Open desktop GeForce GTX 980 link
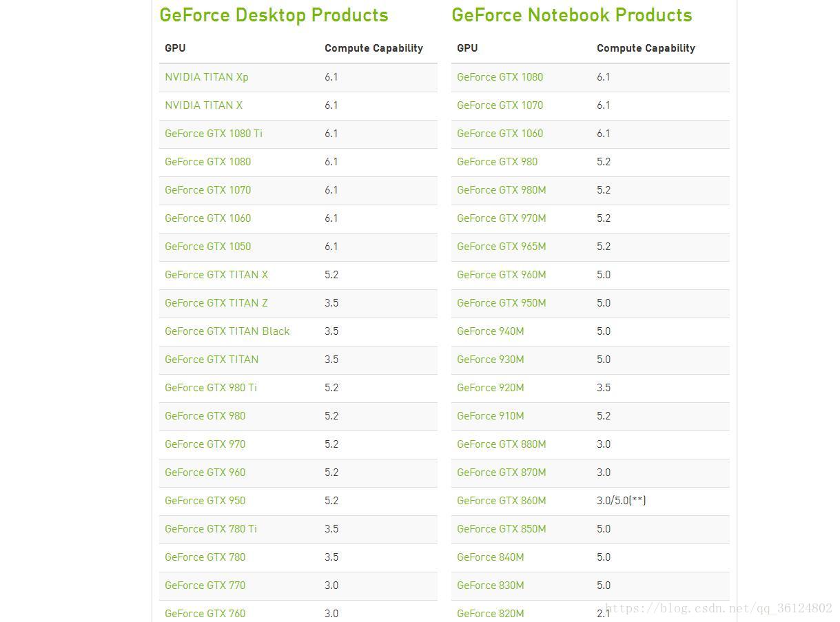Viewport: 840px width, 622px height. click(205, 416)
